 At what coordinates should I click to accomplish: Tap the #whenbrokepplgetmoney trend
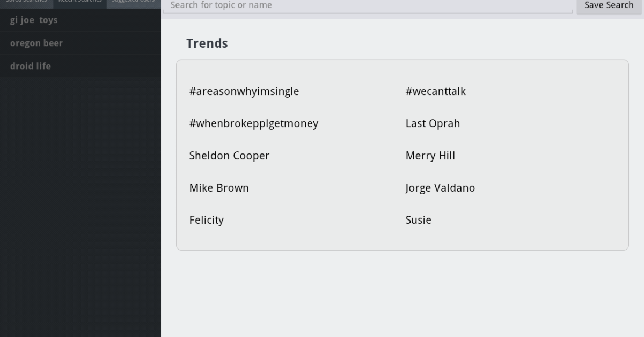tap(254, 123)
